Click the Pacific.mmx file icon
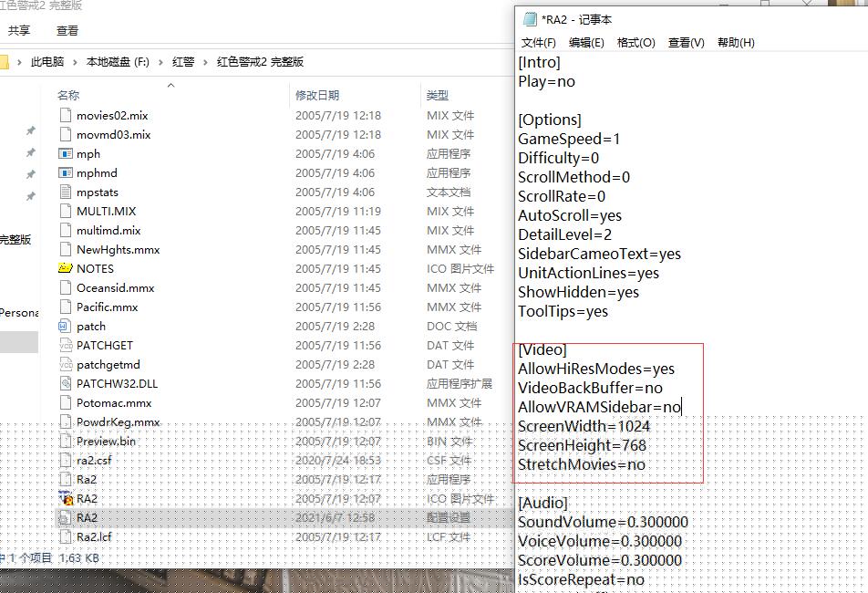868x593 pixels. coord(66,307)
